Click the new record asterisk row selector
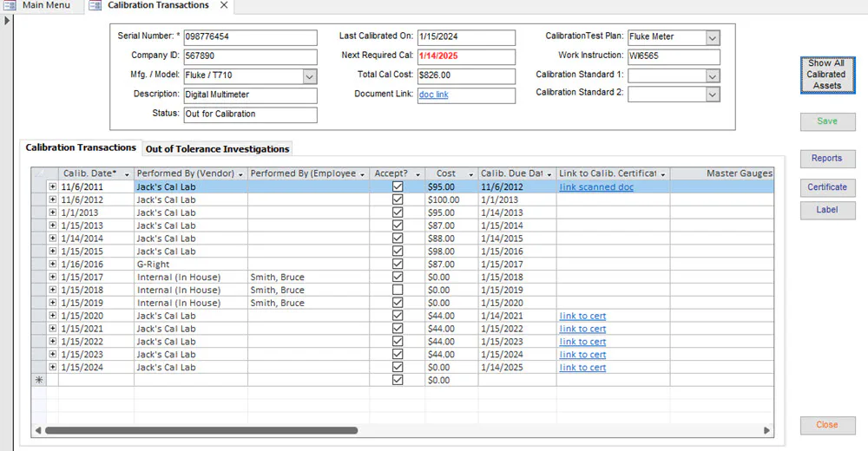 click(39, 380)
